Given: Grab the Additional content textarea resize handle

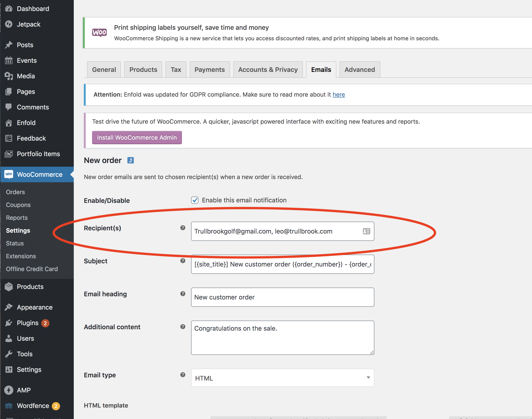Looking at the screenshot, I should 372,352.
